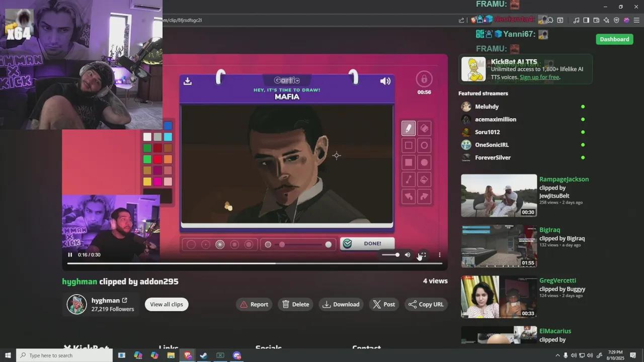Open Steam from the taskbar

point(204,355)
